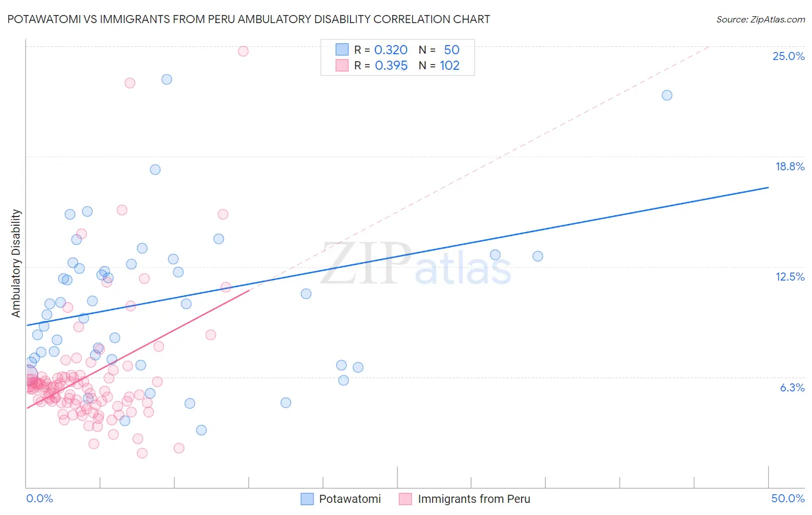This screenshot has height=515, width=812.
Task: Click the R value 0.320 in legend
Action: pos(391,50)
